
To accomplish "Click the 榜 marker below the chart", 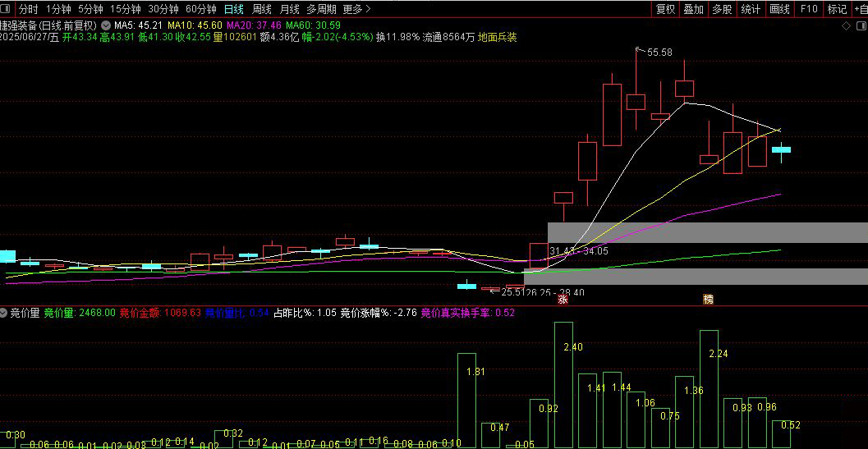I will 708,300.
